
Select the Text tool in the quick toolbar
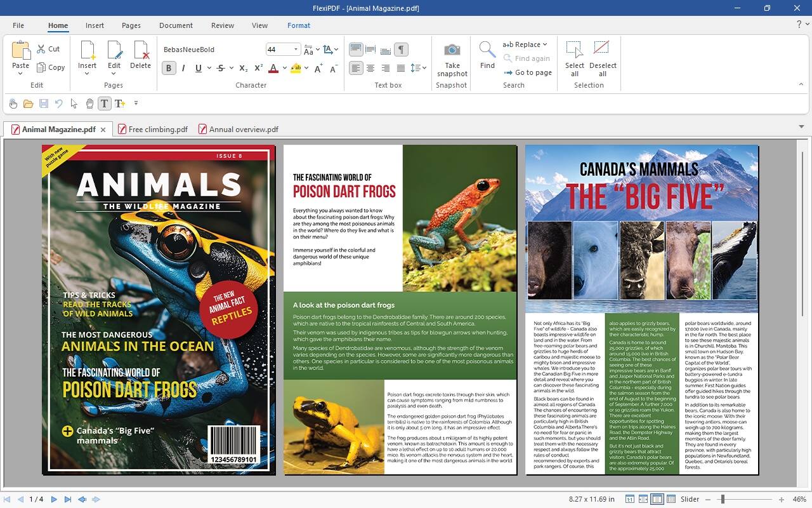104,104
